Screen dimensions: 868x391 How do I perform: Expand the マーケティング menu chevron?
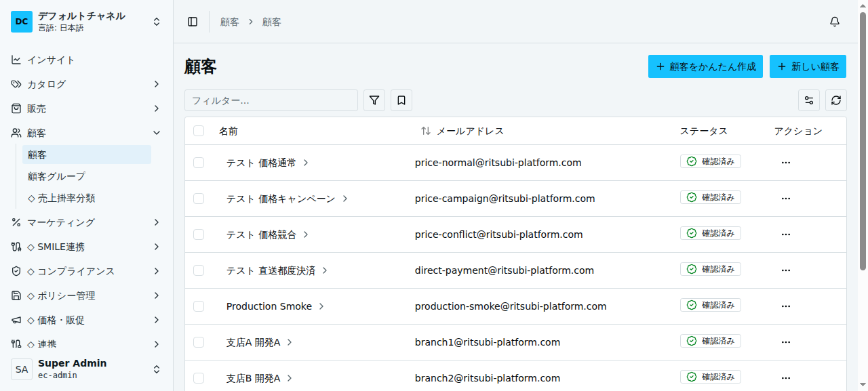coord(157,222)
